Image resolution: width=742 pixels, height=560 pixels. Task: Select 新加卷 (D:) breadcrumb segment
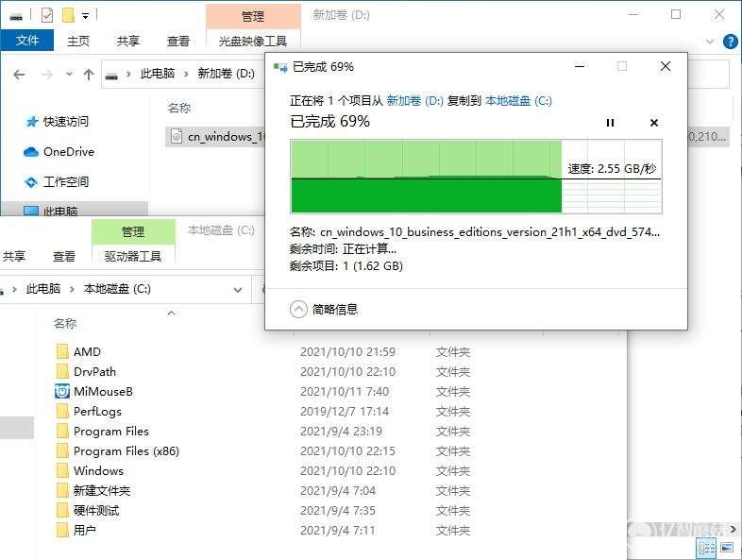[226, 74]
